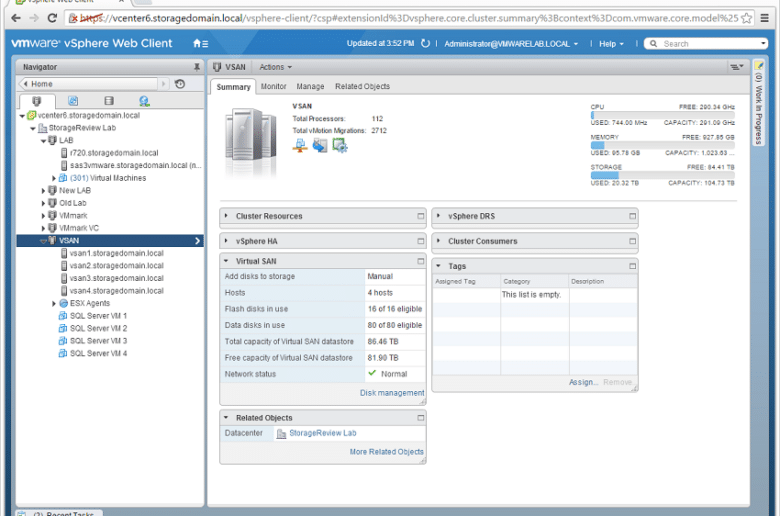Switch to Storage inventory tab

pos(109,101)
